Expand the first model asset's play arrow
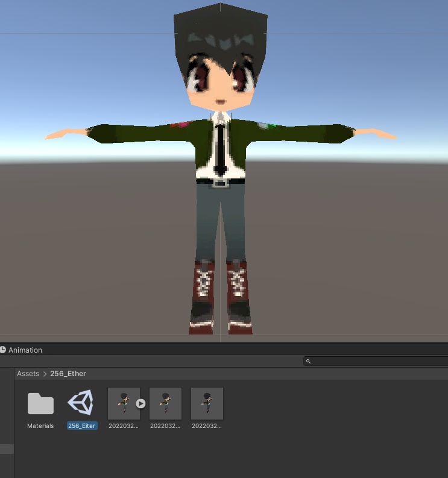 point(140,404)
